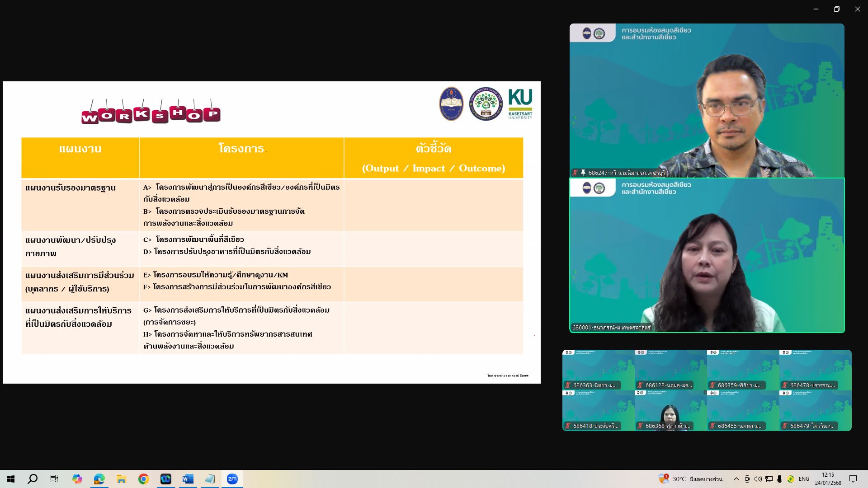Image resolution: width=868 pixels, height=488 pixels.
Task: Open Task View from the taskbar
Action: pos(54,479)
